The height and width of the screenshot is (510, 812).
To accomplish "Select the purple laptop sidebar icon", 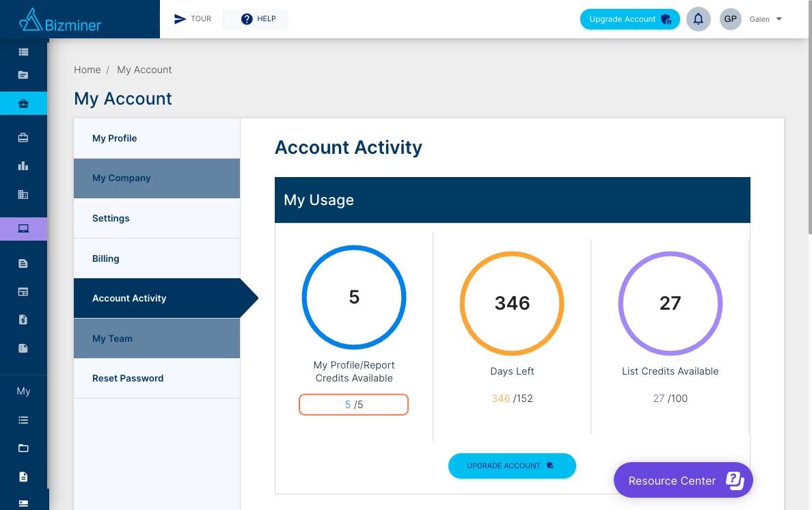I will [x=23, y=229].
